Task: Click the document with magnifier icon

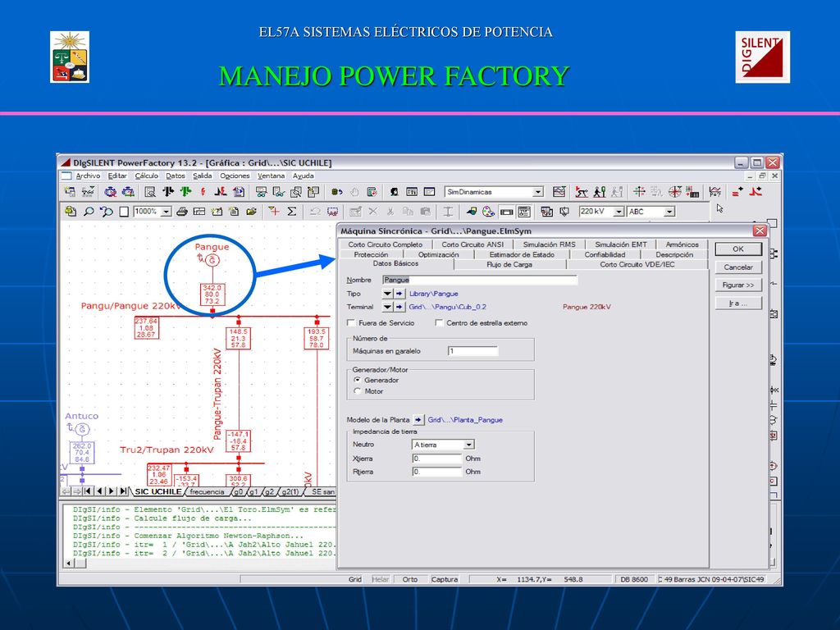Action: pyautogui.click(x=151, y=192)
